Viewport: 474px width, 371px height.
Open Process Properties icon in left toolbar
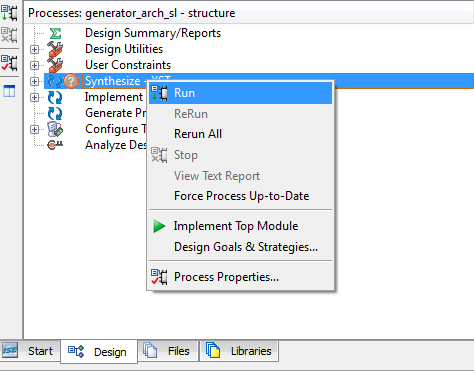(x=9, y=63)
